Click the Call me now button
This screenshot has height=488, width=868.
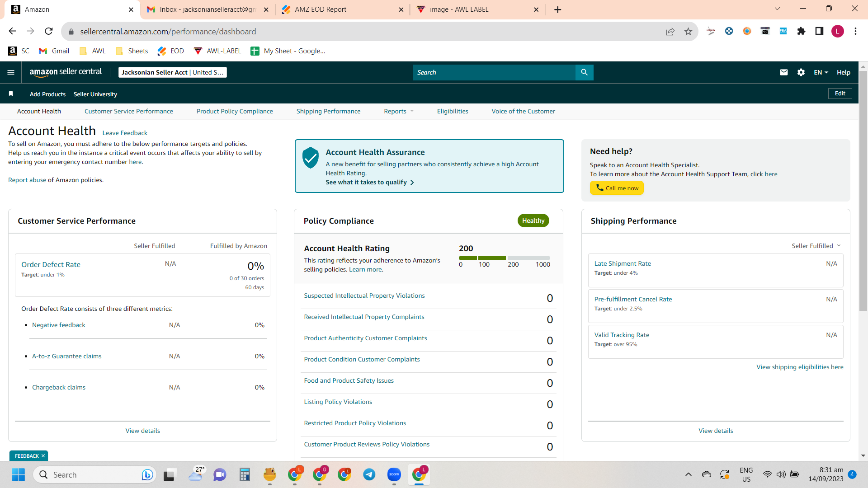coord(617,188)
